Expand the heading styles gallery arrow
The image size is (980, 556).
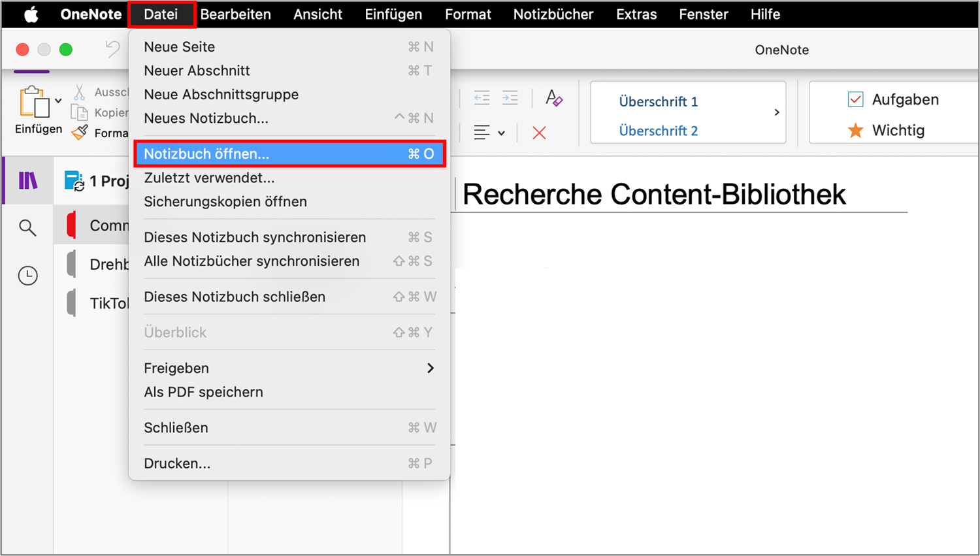tap(776, 112)
